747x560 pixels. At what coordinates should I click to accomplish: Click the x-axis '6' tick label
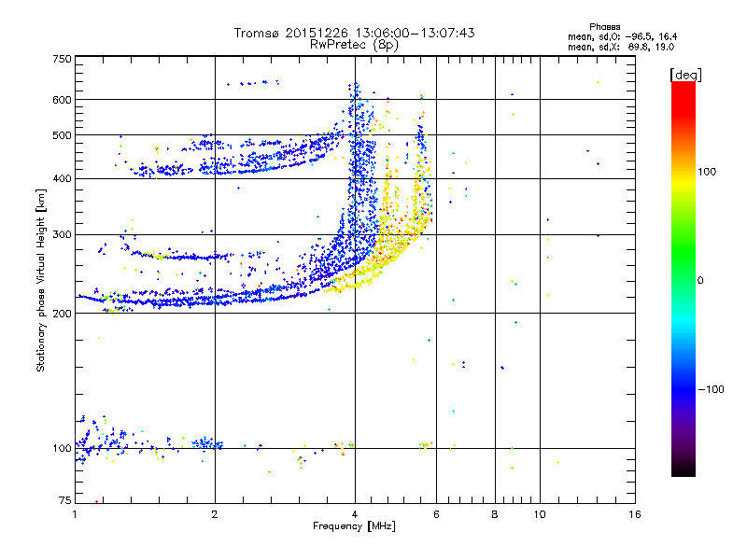[436, 514]
